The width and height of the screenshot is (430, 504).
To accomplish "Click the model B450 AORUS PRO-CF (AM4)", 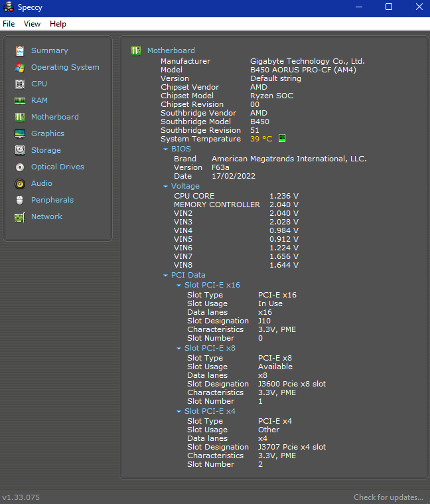I will tap(303, 70).
